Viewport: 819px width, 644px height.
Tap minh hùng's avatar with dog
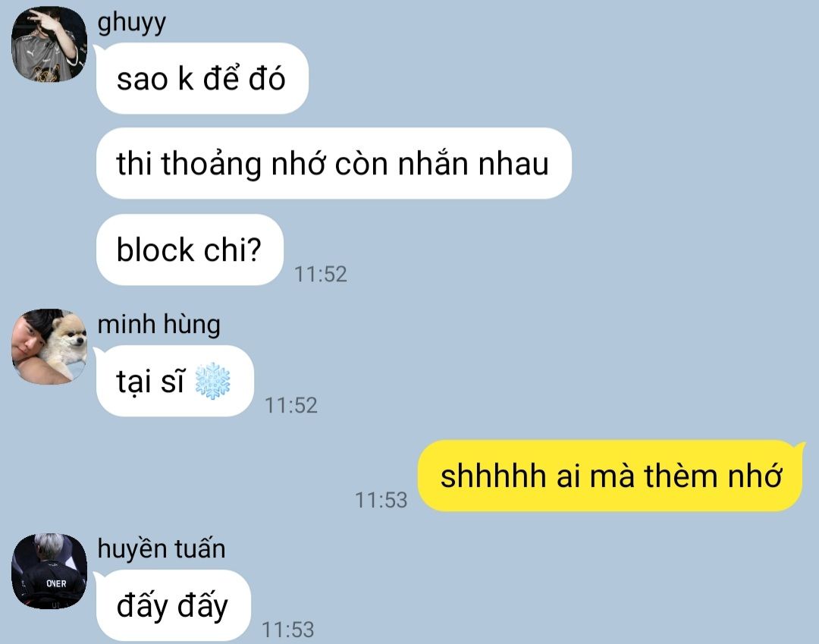click(x=49, y=347)
